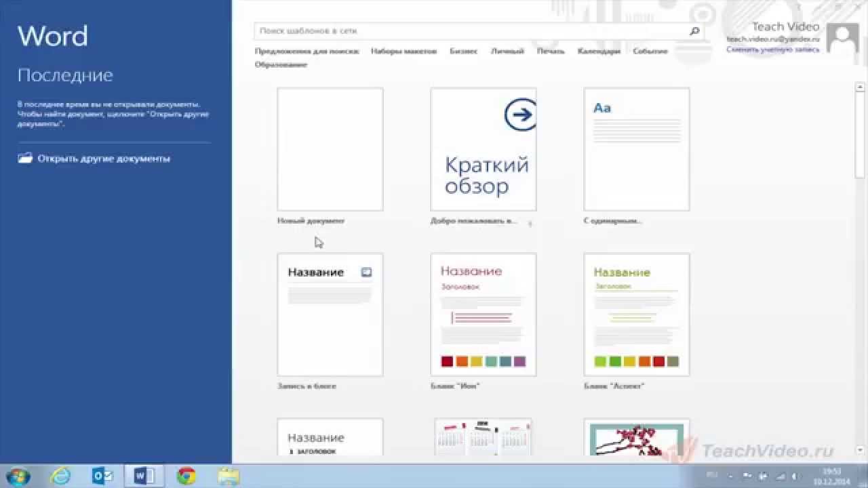Select the Наборы макетов search suggestion
This screenshot has width=868, height=488.
[403, 51]
